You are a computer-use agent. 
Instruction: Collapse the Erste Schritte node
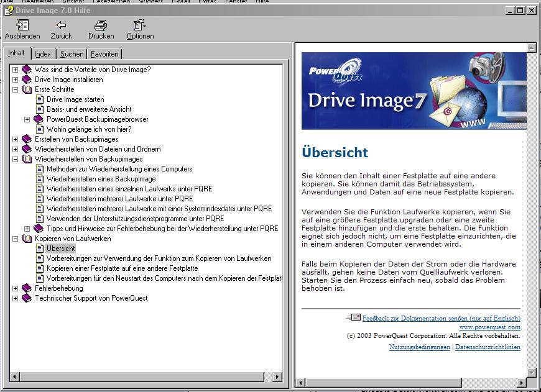(15, 89)
